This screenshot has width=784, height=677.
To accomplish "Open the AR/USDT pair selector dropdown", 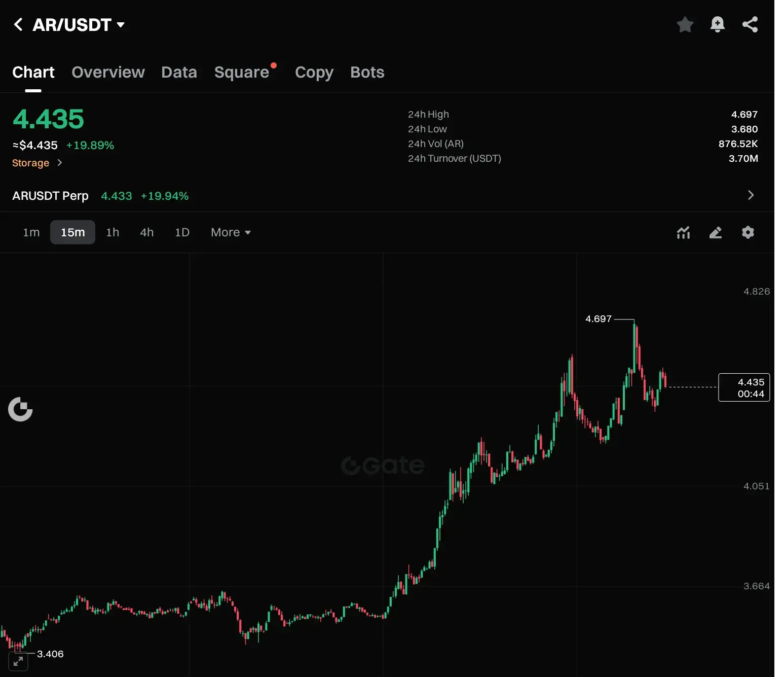I will pos(79,24).
